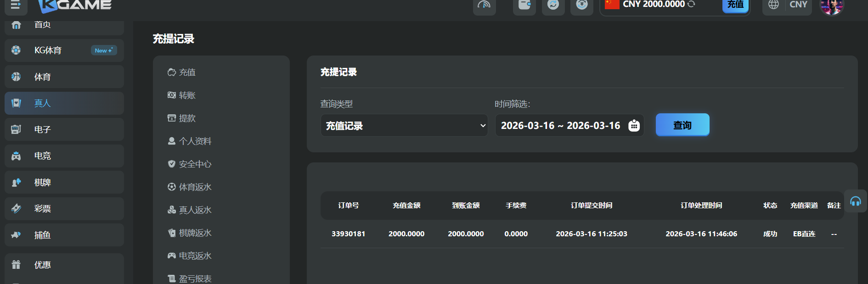Select 真人 live casino category
The height and width of the screenshot is (284, 868).
tap(64, 103)
